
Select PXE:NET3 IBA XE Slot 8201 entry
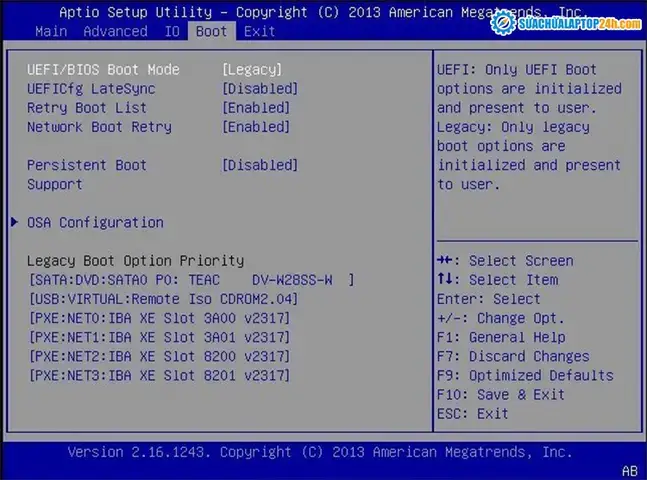pos(160,376)
